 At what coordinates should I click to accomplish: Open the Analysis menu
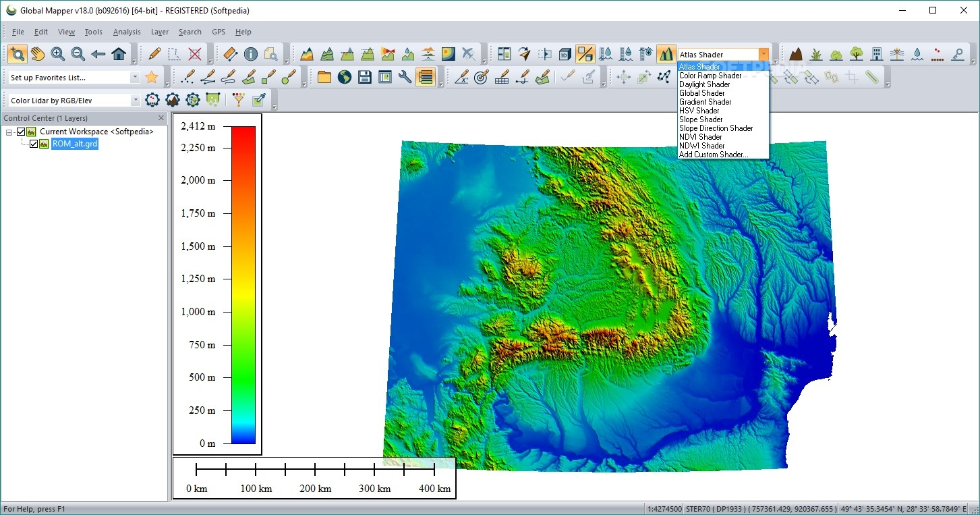(127, 32)
